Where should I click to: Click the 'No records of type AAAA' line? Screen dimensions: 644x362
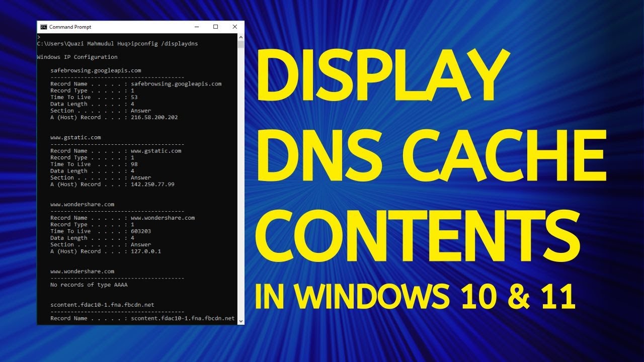click(89, 285)
